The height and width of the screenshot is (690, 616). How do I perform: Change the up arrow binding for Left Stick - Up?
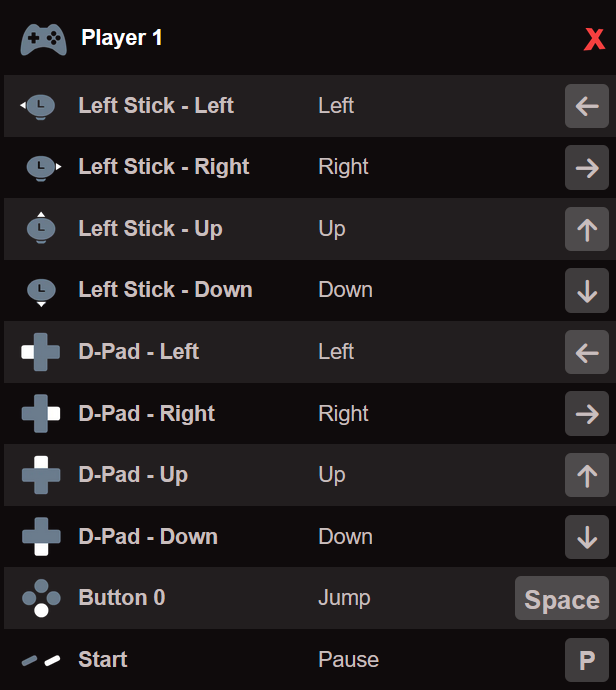point(587,229)
